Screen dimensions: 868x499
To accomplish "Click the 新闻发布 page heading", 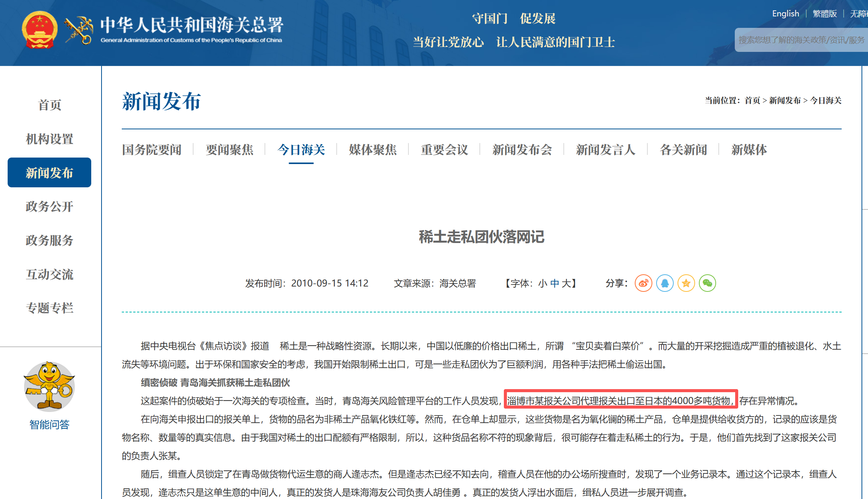I will click(x=161, y=101).
